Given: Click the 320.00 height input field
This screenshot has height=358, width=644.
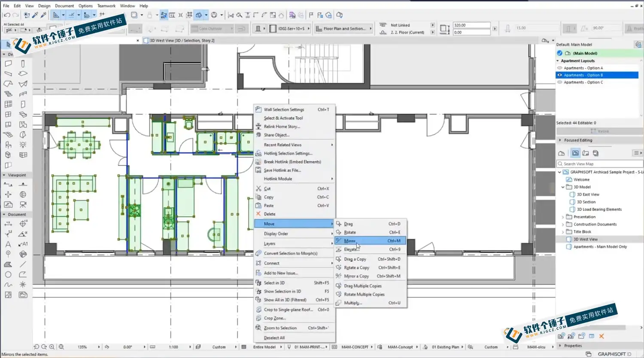Looking at the screenshot, I should [x=471, y=25].
